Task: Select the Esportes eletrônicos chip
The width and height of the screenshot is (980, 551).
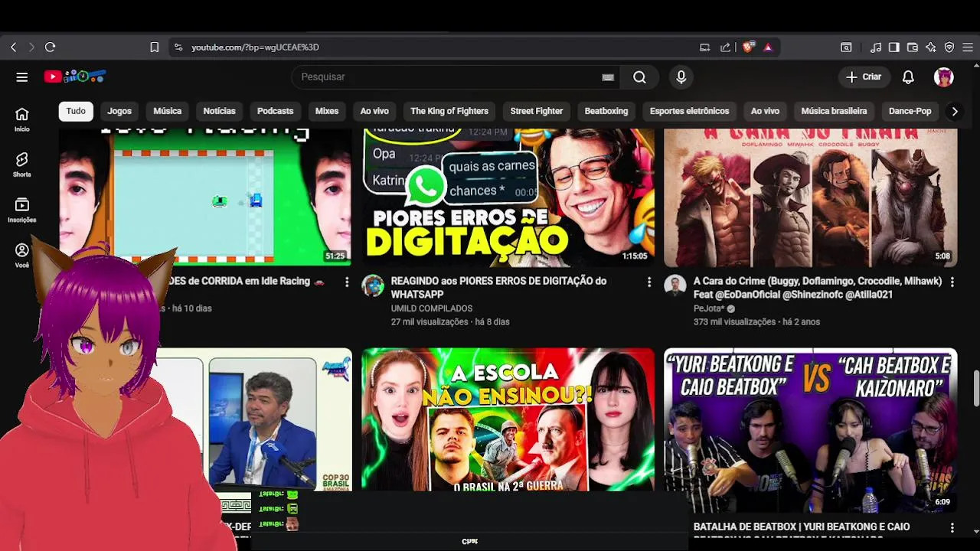Action: coord(689,111)
